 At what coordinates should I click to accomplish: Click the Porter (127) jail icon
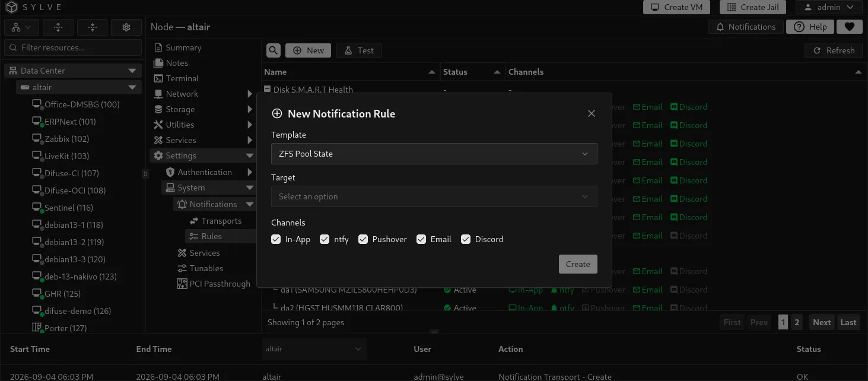tap(37, 328)
